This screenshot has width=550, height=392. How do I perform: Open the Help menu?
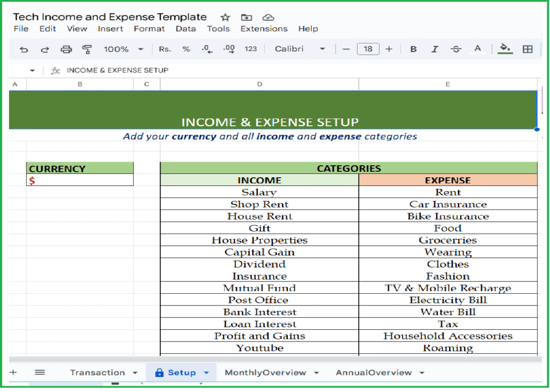(x=308, y=29)
